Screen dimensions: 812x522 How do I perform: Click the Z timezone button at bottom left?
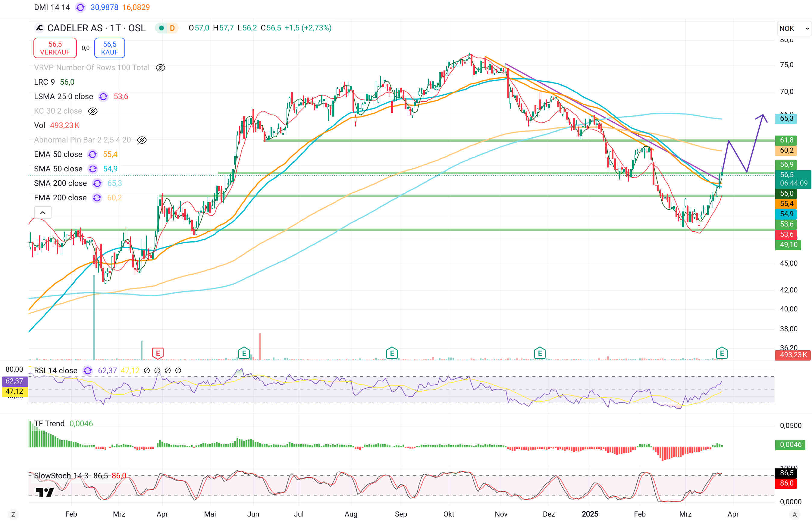13,514
